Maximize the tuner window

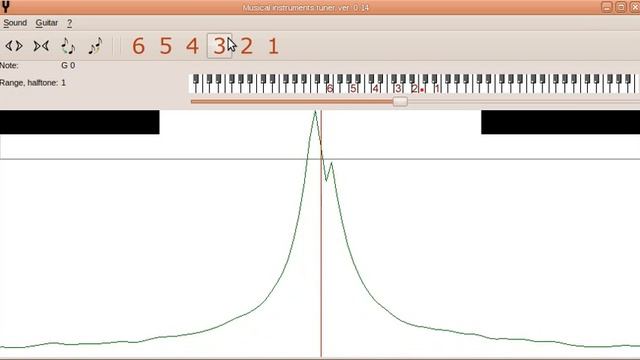click(620, 7)
